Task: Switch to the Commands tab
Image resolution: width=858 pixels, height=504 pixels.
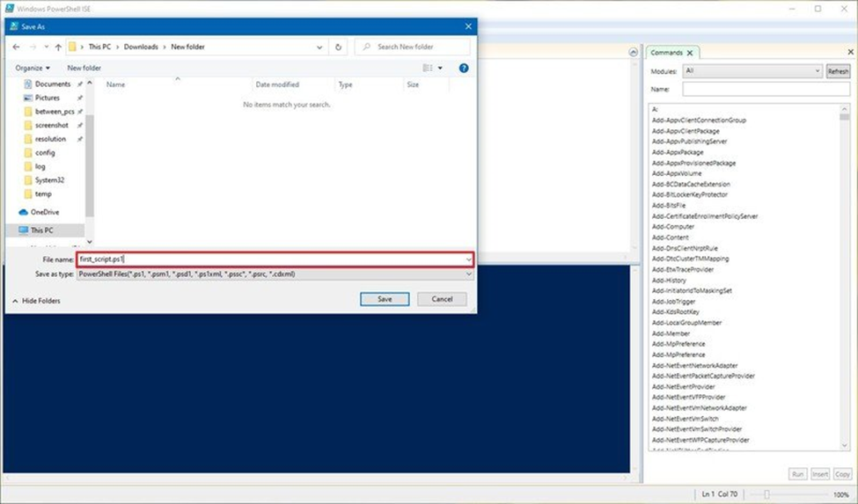Action: coord(666,53)
